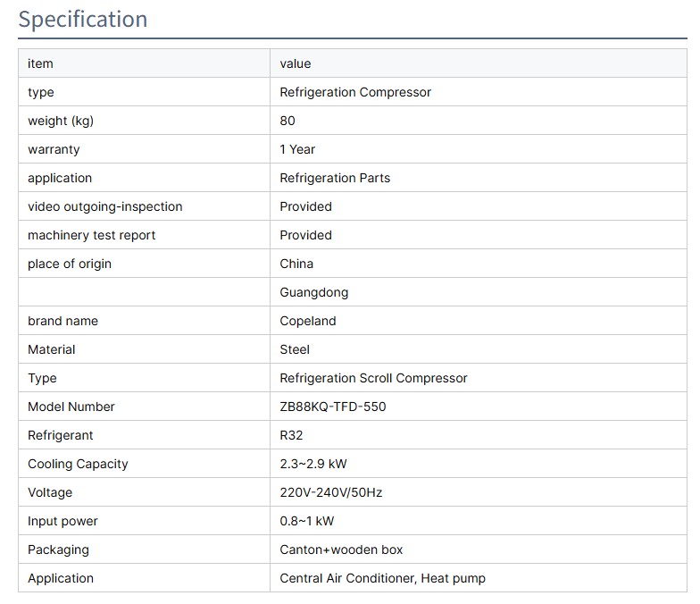Screen dimensions: 700x604
Task: Select the 'Copeland' brand name value
Action: (x=308, y=321)
